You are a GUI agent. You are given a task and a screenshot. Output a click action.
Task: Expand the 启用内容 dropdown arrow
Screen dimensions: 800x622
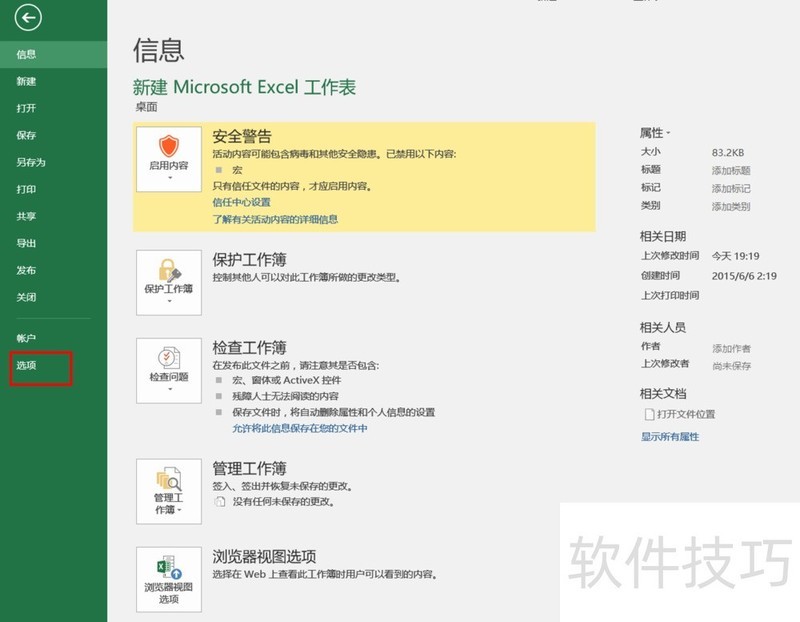tap(169, 178)
